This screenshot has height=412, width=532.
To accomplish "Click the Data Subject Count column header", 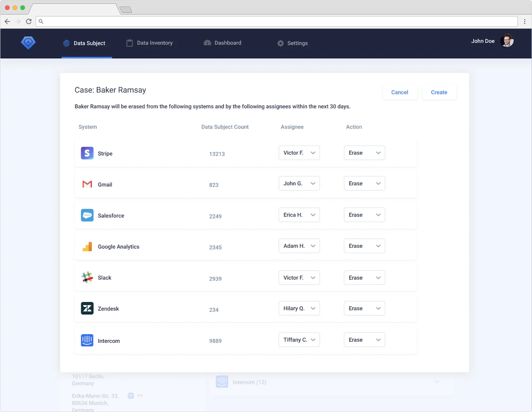I will coord(225,127).
